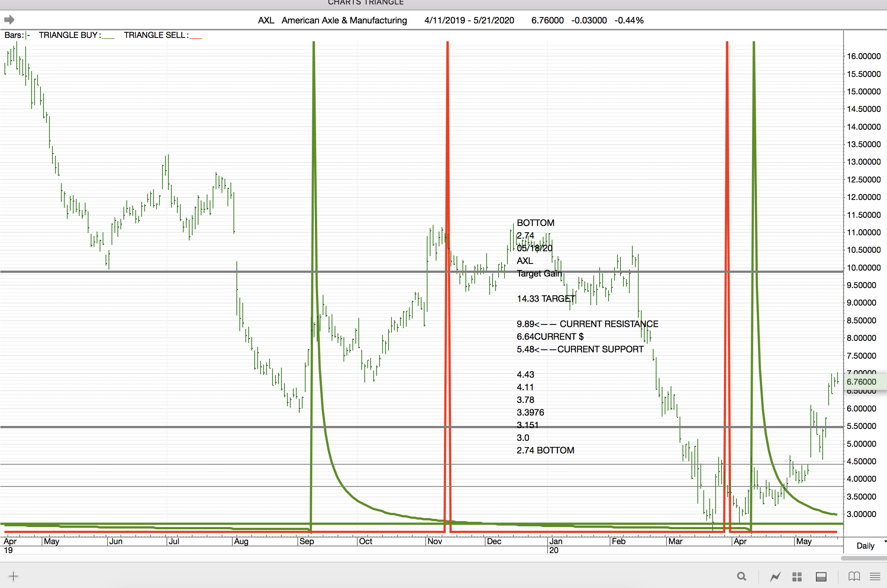Switch to the four-square grid view icon
Image resolution: width=887 pixels, height=588 pixels.
(797, 576)
